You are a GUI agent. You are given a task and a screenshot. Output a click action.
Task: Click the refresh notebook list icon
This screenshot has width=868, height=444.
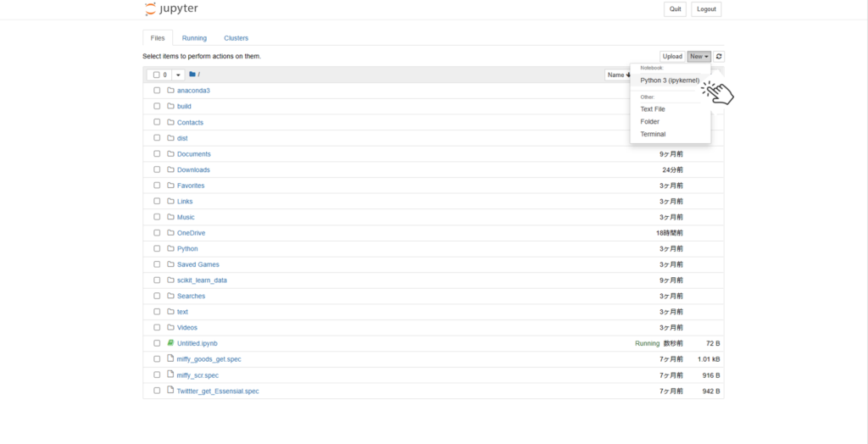pos(719,57)
